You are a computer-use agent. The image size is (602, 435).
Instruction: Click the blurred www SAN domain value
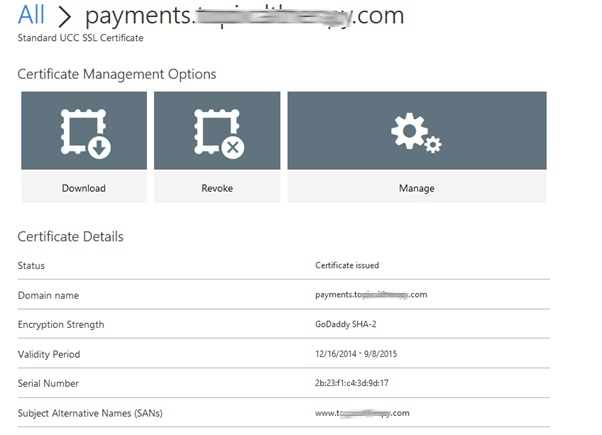(362, 413)
